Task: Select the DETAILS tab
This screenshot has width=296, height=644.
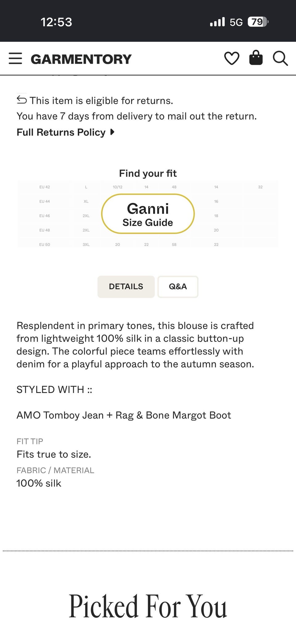Action: click(126, 286)
